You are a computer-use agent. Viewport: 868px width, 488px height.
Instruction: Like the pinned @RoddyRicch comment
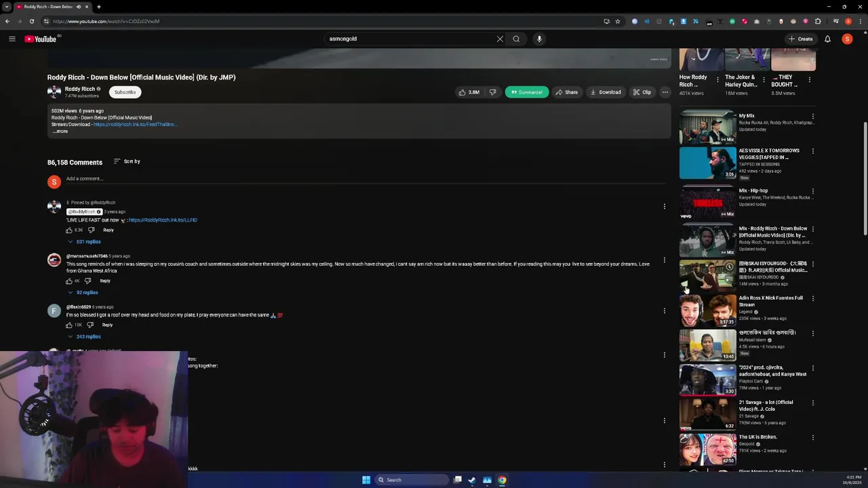pyautogui.click(x=69, y=230)
